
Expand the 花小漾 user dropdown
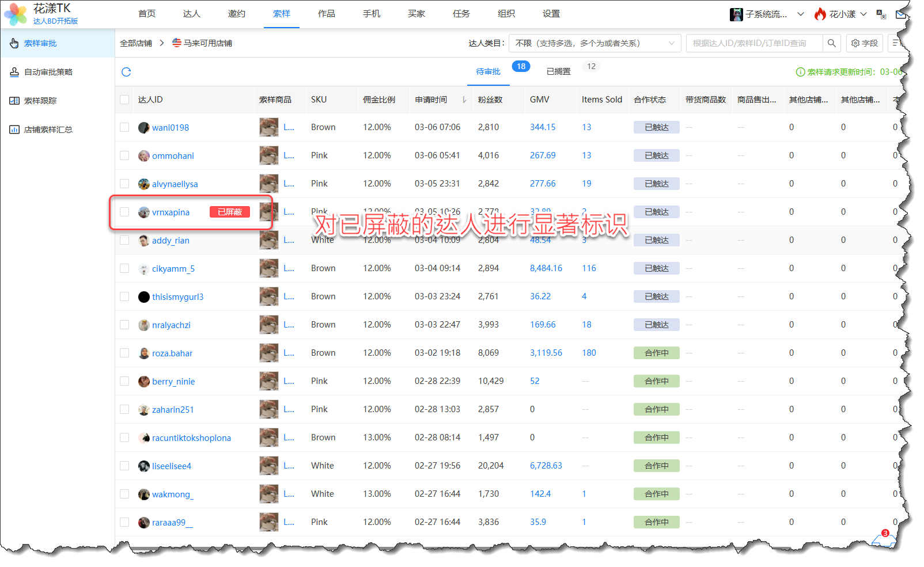point(840,14)
